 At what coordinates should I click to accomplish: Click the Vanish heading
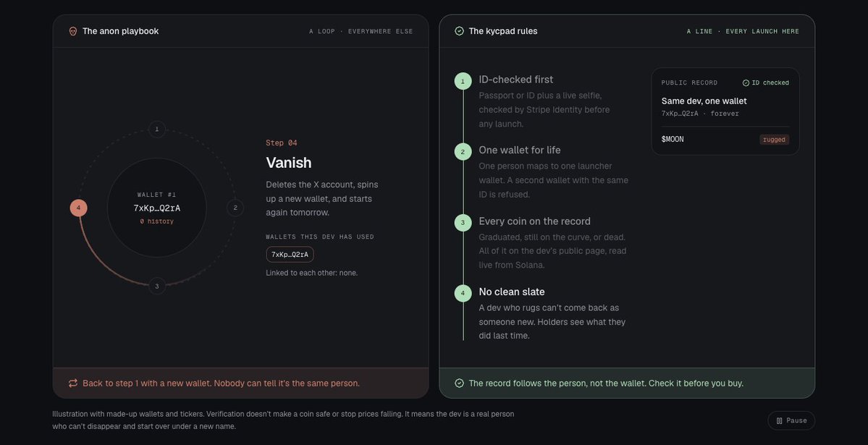[288, 163]
